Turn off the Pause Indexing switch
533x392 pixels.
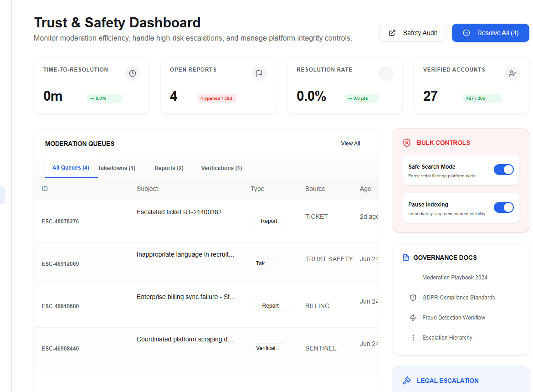tap(504, 207)
